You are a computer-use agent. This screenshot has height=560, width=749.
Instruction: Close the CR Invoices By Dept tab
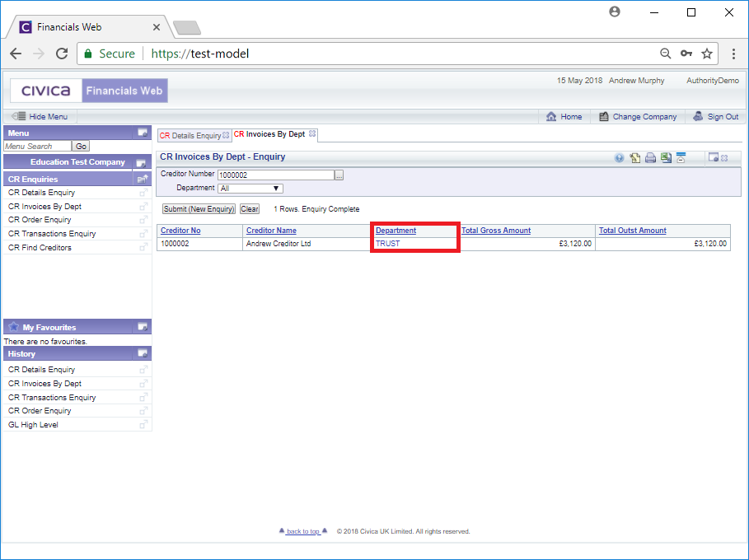(312, 133)
